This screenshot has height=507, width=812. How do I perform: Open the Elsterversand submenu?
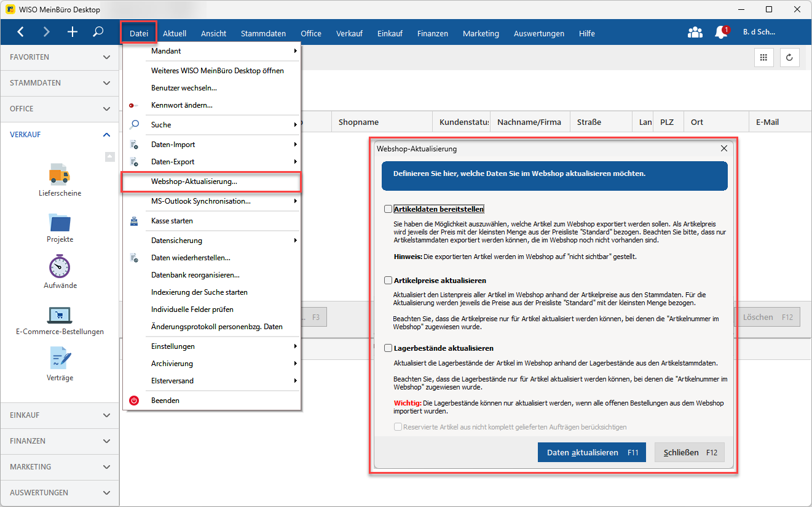coord(211,381)
